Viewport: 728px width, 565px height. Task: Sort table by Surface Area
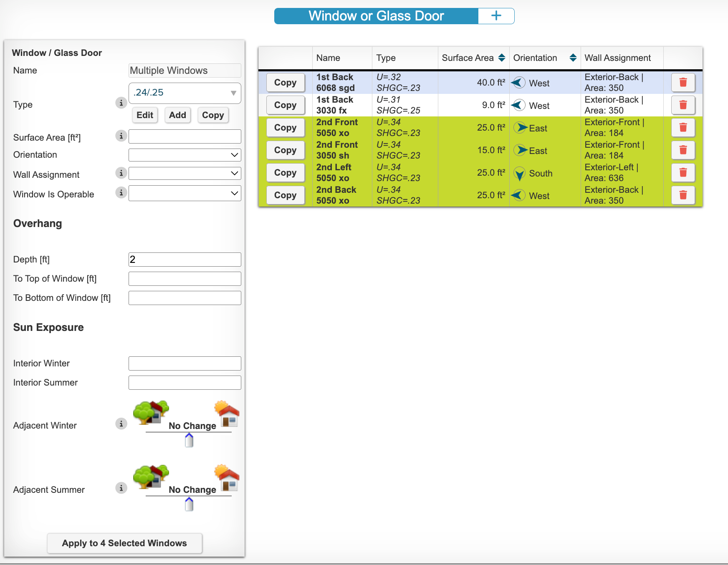[x=502, y=58]
